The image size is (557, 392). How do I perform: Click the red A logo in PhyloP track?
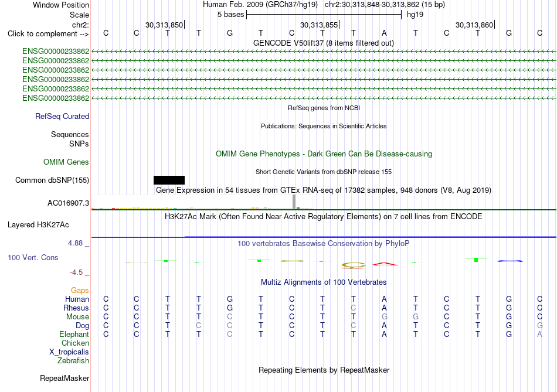point(385,264)
